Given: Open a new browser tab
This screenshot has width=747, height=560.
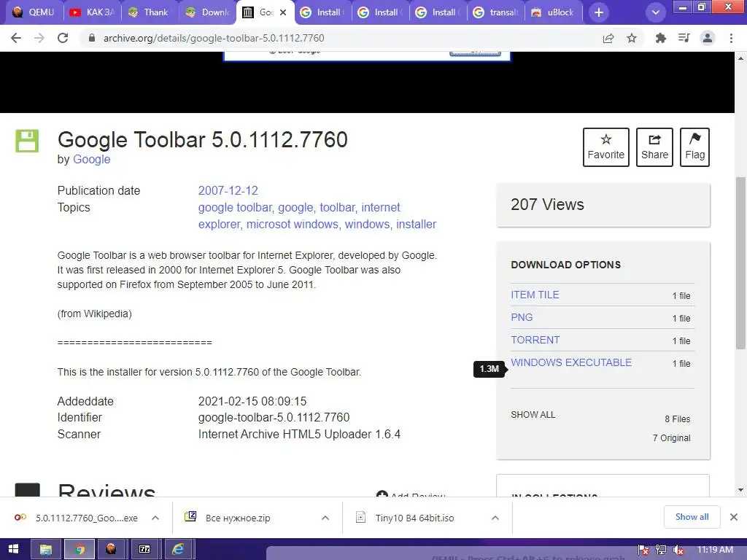Looking at the screenshot, I should click(x=599, y=13).
